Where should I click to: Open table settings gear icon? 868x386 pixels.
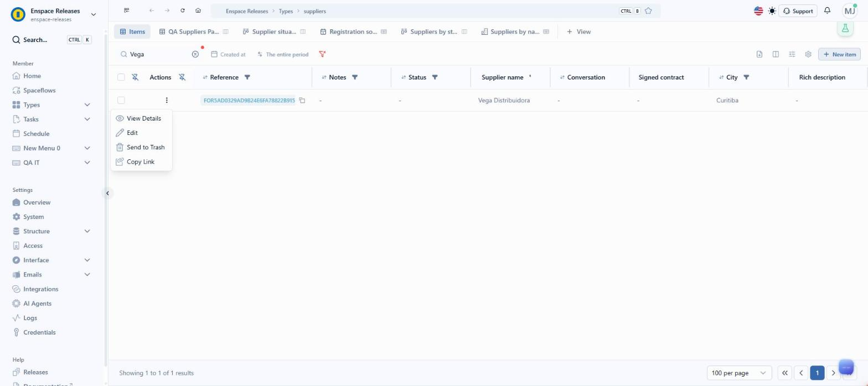coord(808,54)
